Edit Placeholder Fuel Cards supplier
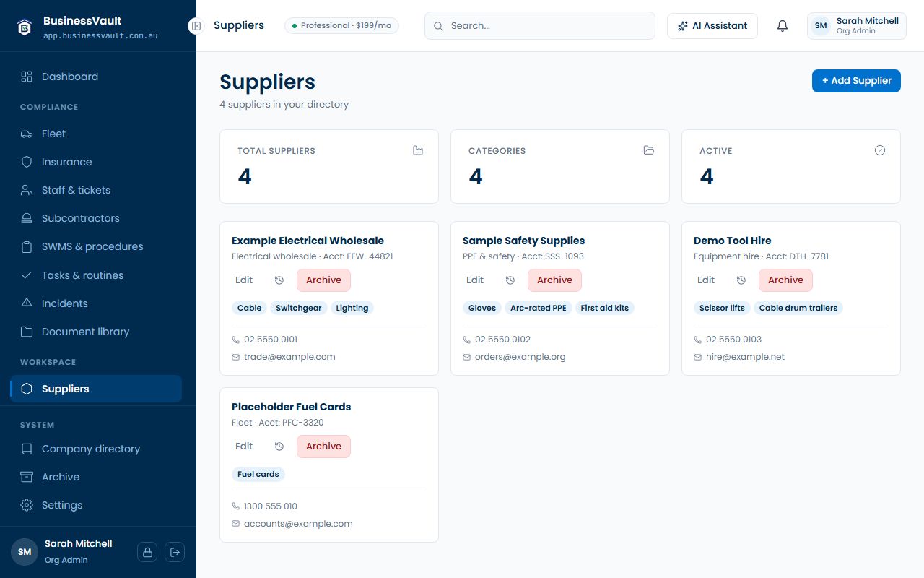This screenshot has width=924, height=578. (244, 447)
